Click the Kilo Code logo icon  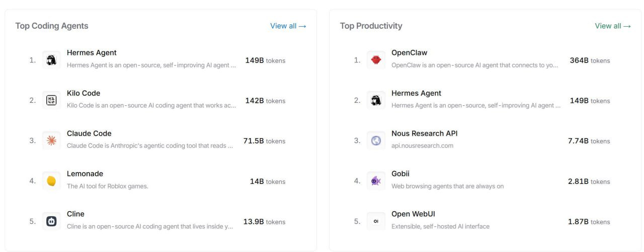(x=51, y=100)
